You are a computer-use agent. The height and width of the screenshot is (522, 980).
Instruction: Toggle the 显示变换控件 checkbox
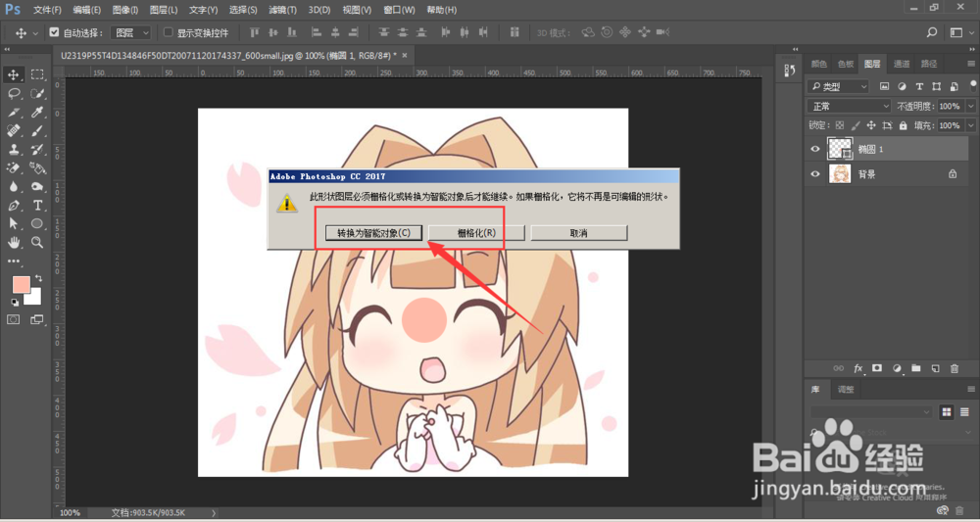tap(168, 32)
